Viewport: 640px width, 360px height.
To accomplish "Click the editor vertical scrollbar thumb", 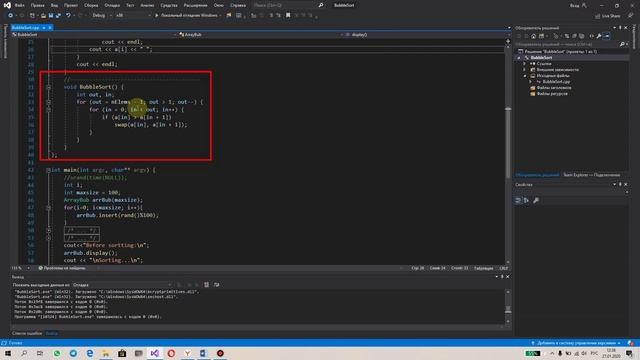I will pos(508,143).
